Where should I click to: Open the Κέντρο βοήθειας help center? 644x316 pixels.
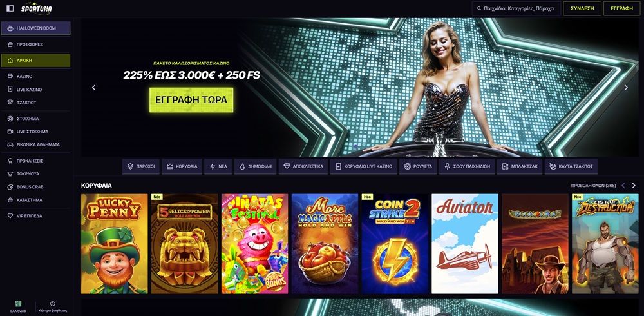pos(53,307)
